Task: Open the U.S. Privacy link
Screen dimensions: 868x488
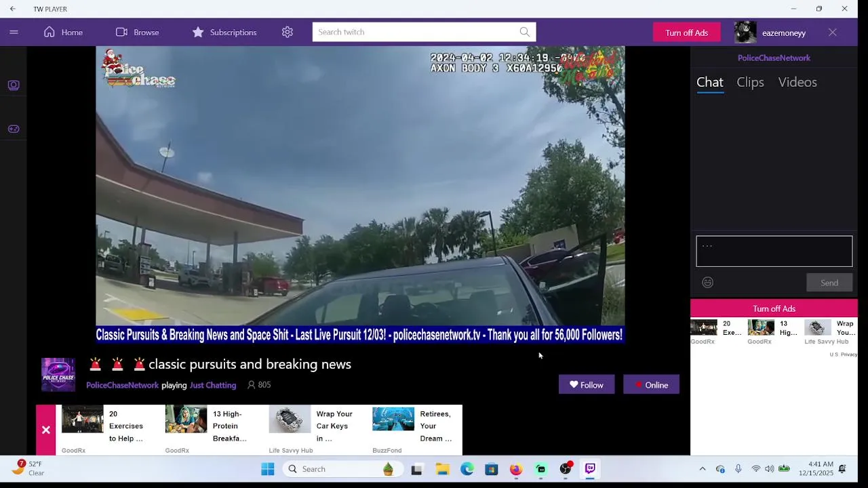Action: click(x=844, y=354)
